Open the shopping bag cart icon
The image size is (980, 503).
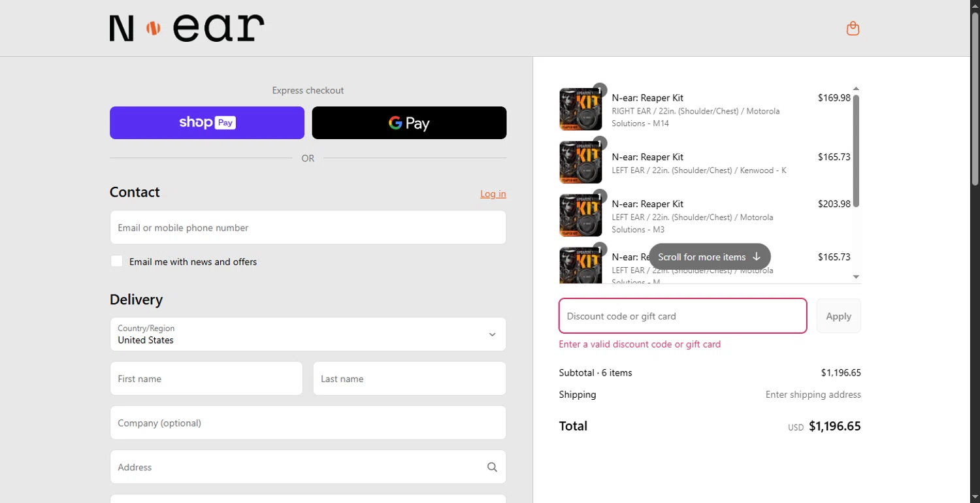[x=853, y=28]
